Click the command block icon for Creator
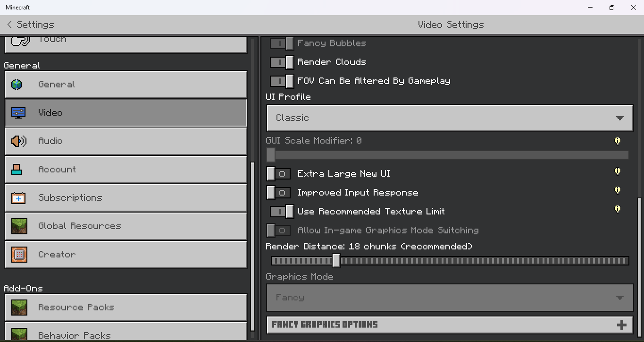Screen dimensions: 644x342 click(19, 255)
